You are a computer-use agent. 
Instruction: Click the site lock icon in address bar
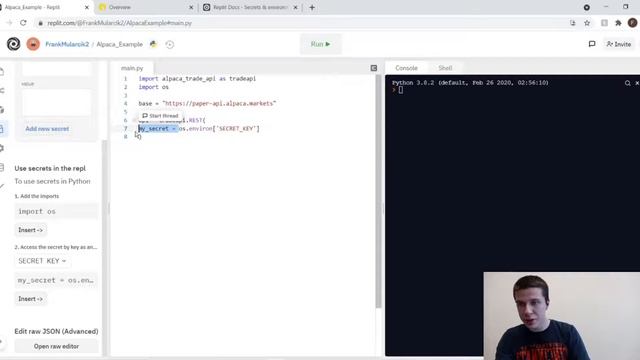click(x=40, y=23)
